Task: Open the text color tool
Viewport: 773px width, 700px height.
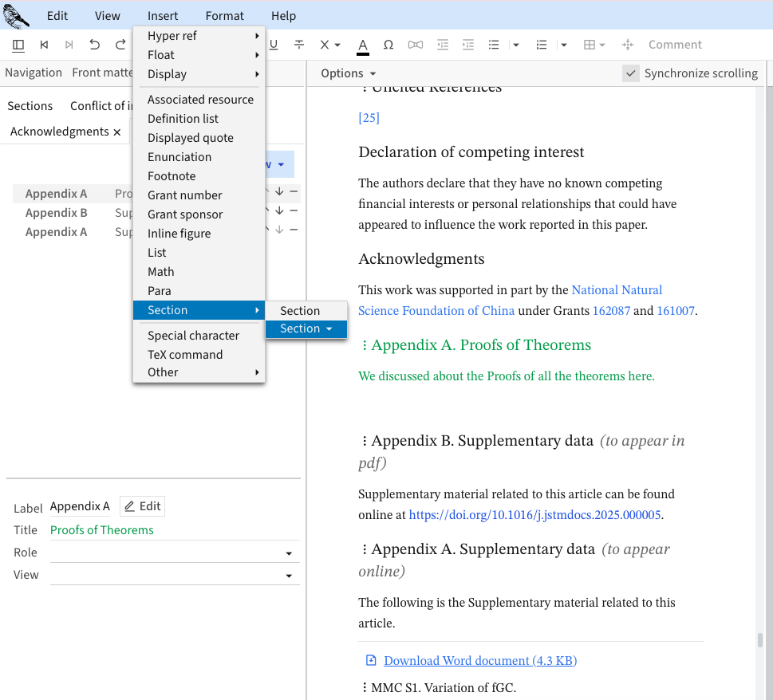Action: click(x=363, y=45)
